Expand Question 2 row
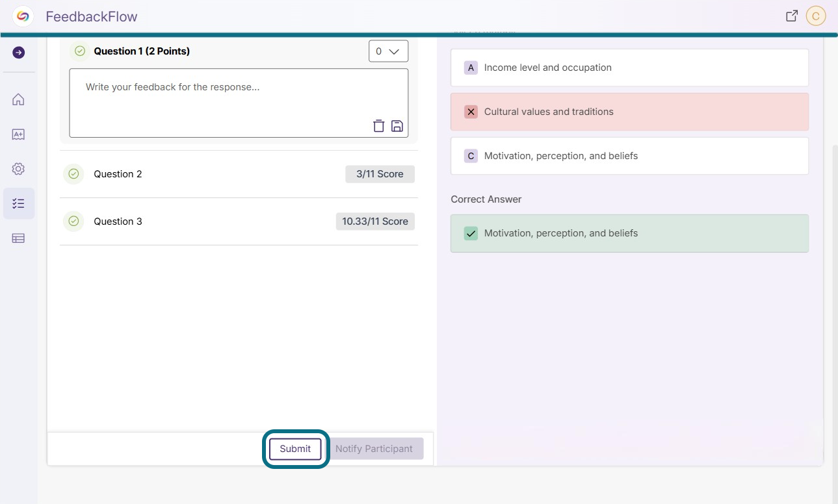Image resolution: width=838 pixels, height=504 pixels. click(239, 174)
